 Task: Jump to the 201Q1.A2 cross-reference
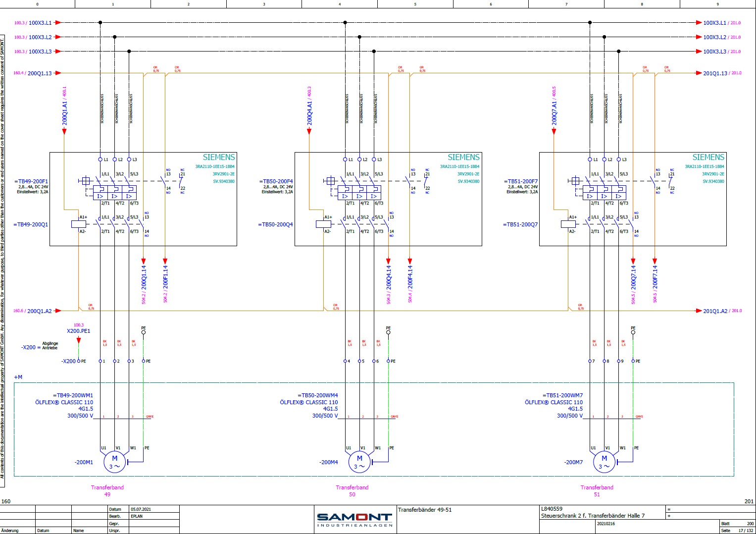(x=722, y=311)
